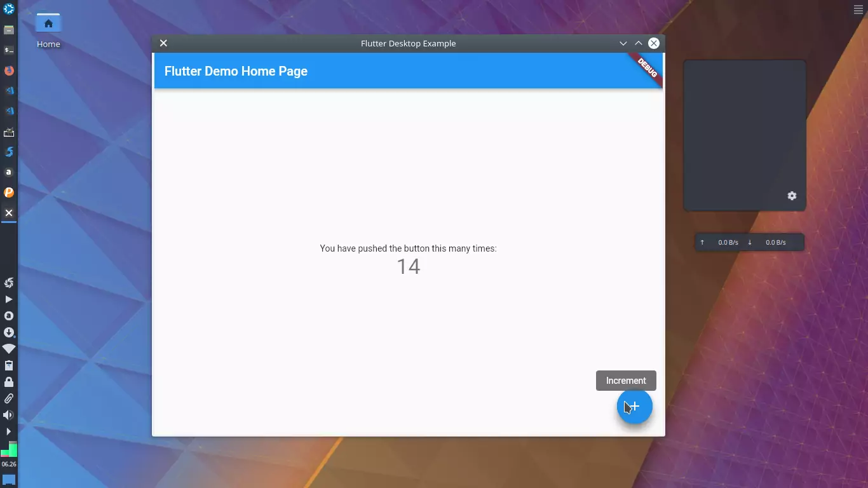The image size is (868, 488).
Task: Mute audio using the speaker tray icon
Action: (8, 415)
